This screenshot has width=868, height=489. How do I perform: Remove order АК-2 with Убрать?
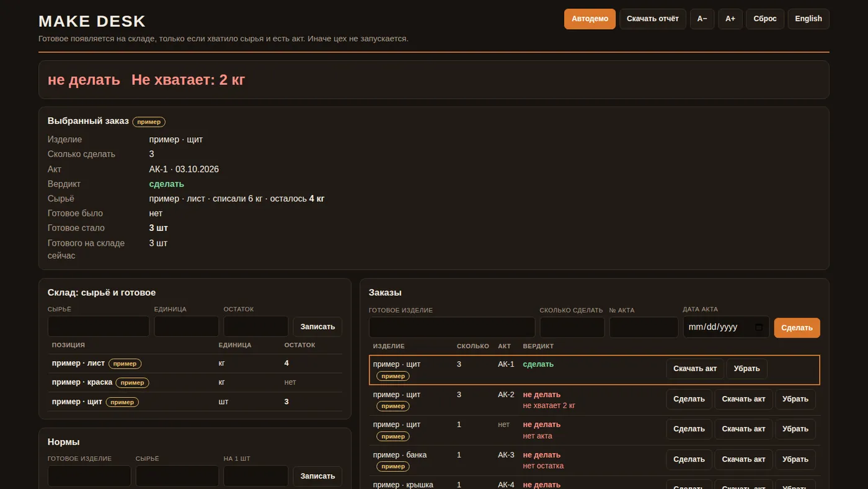click(x=795, y=399)
